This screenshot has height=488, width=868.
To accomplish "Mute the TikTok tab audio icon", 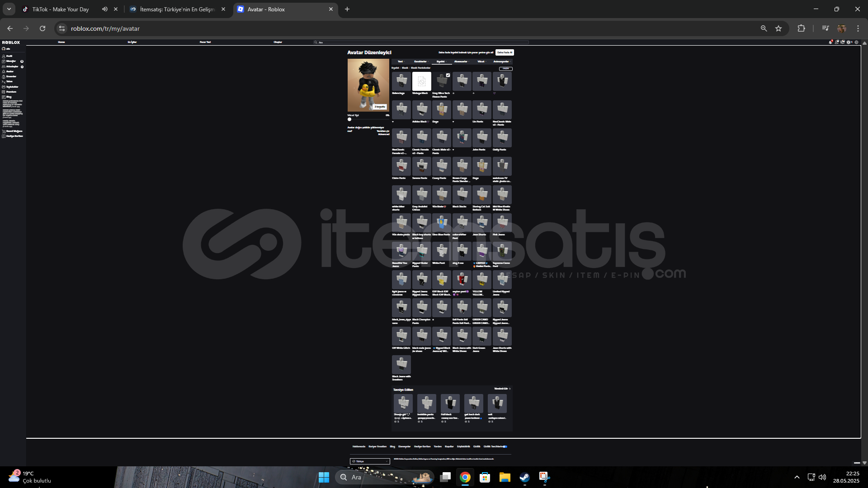I will point(104,9).
